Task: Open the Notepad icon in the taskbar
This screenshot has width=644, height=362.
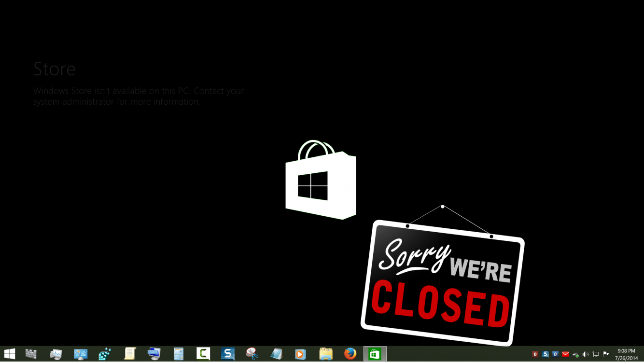Action: pyautogui.click(x=277, y=354)
